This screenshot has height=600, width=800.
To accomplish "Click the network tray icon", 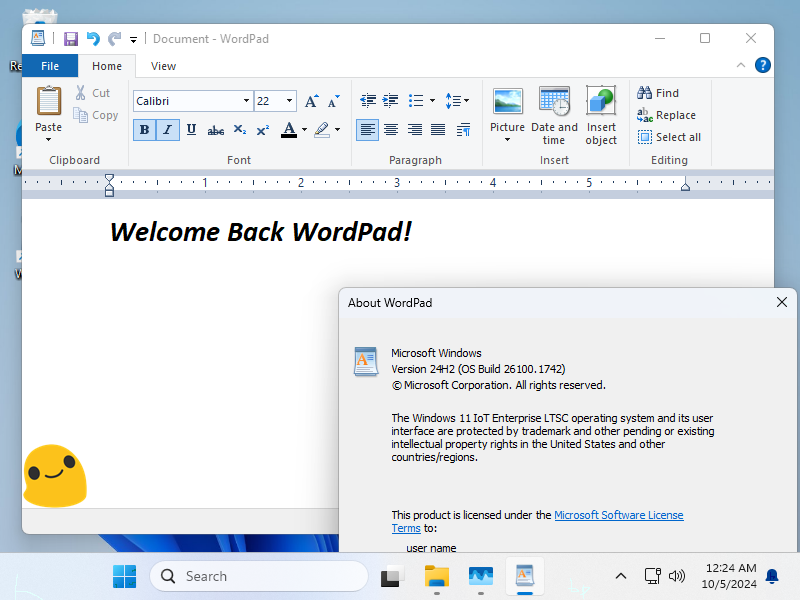I will [653, 577].
